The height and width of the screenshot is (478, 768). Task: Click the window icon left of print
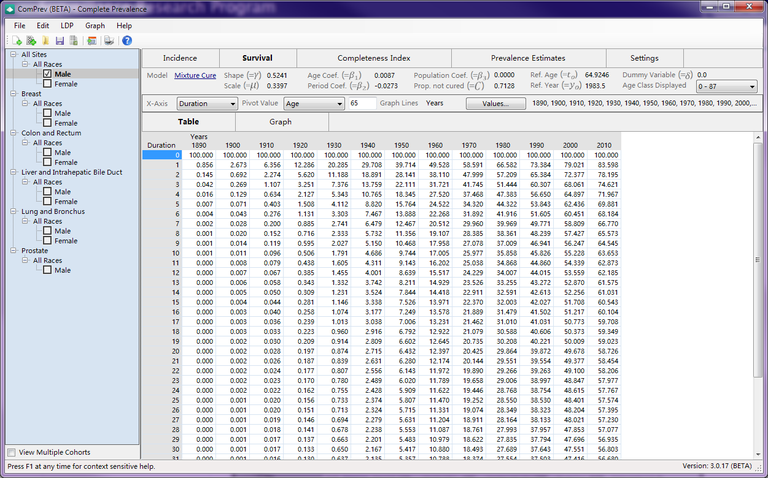tap(92, 41)
